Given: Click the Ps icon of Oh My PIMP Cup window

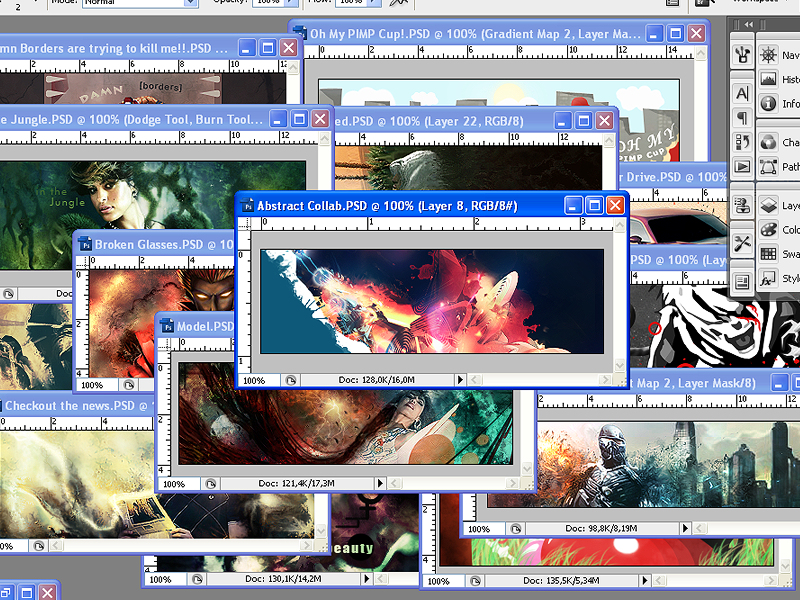Looking at the screenshot, I should click(301, 34).
